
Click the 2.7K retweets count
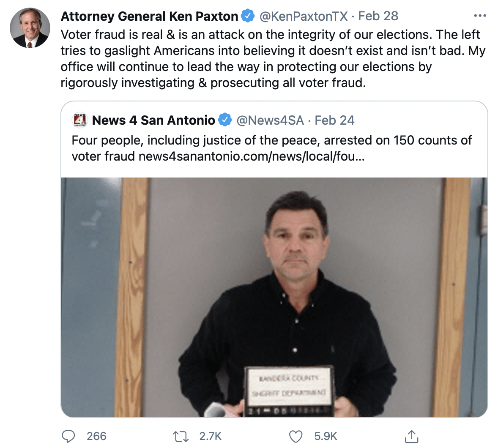click(x=210, y=436)
